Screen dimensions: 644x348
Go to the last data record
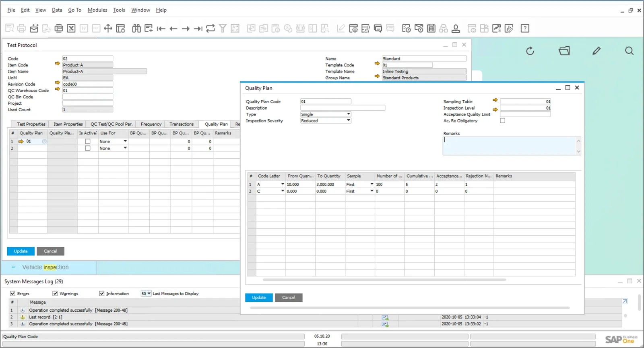pyautogui.click(x=198, y=28)
